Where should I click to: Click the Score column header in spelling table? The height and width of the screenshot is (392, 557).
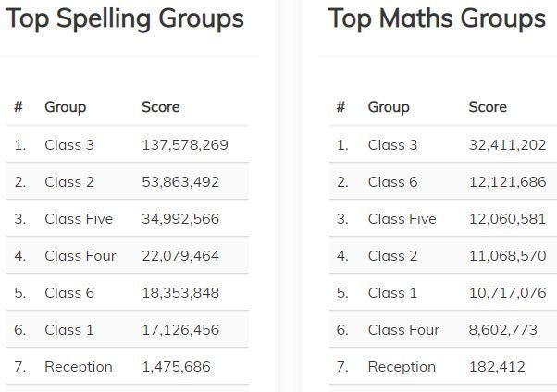click(161, 107)
